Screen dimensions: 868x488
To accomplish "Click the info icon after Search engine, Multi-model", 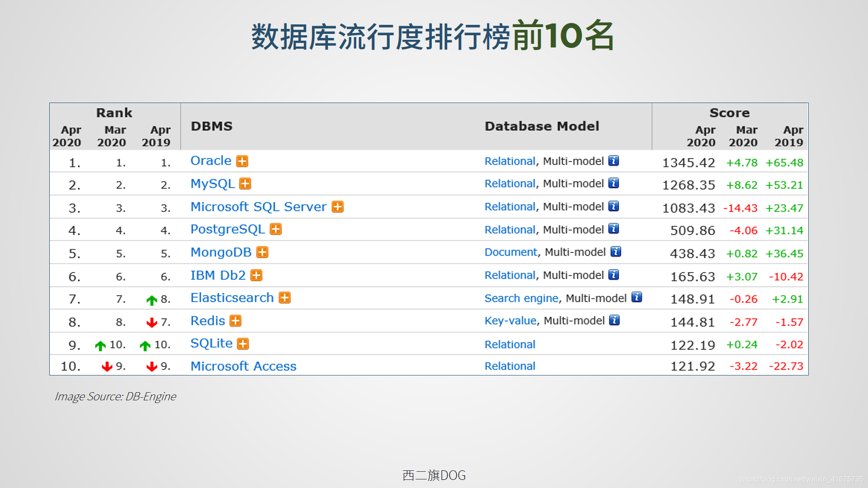I will click(637, 298).
